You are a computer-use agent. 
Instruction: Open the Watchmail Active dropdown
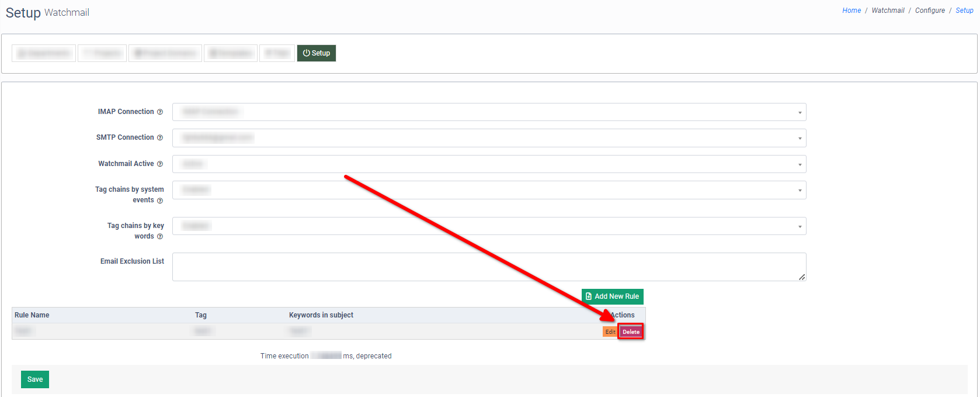[x=489, y=164]
